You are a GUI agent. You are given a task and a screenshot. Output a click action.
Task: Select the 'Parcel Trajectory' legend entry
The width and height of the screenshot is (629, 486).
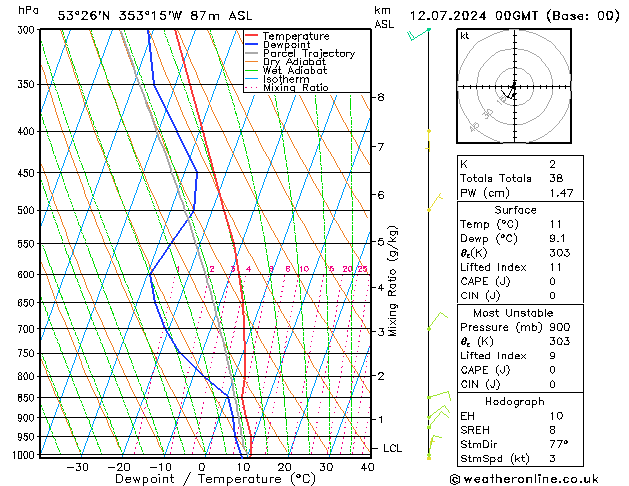309,53
